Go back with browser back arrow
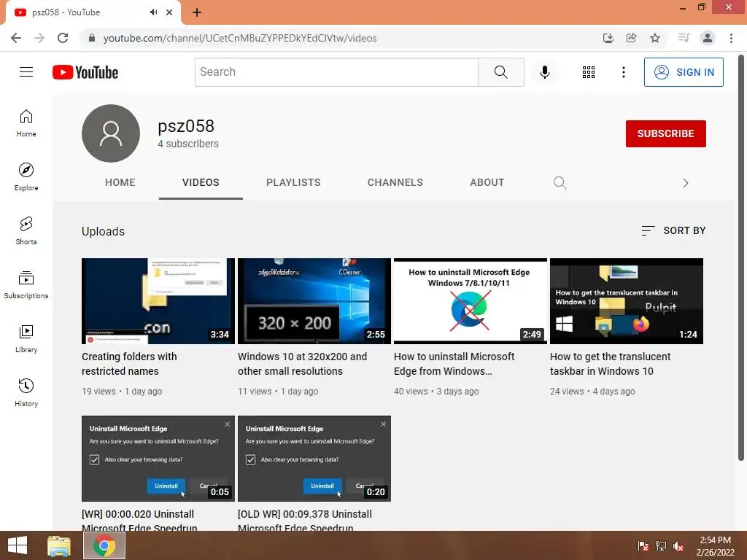747x560 pixels. tap(16, 38)
